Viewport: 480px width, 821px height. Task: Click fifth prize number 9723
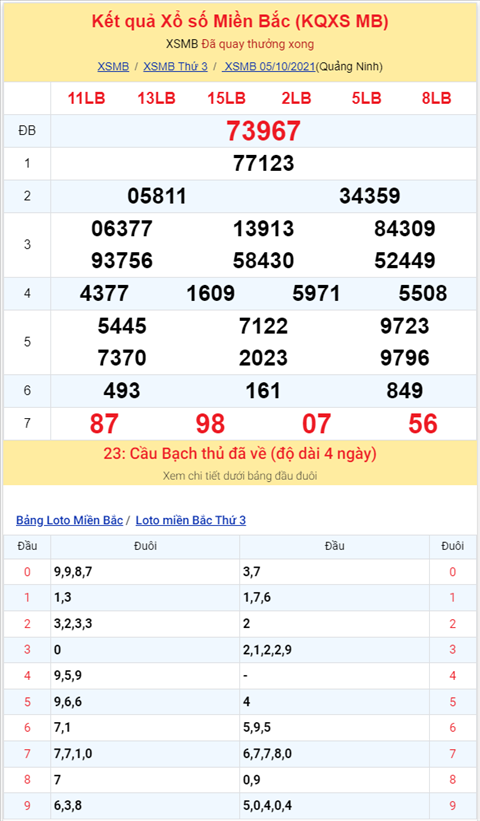click(x=405, y=326)
